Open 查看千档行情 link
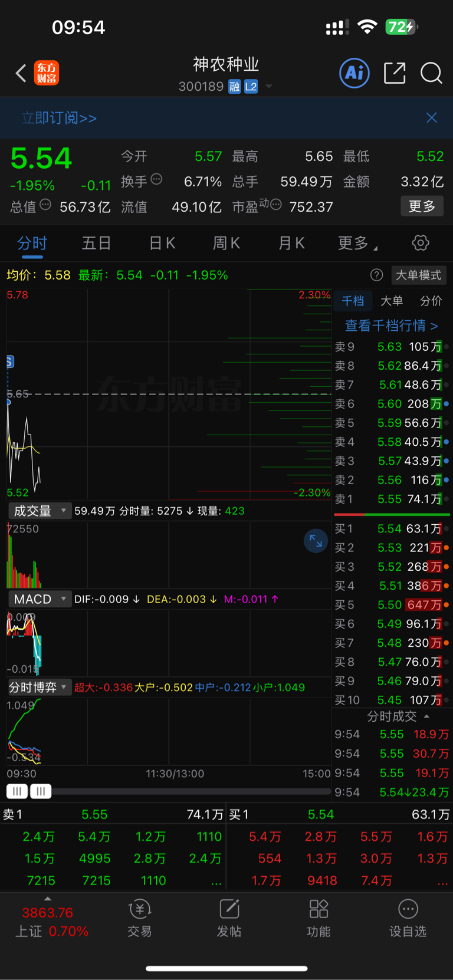 pyautogui.click(x=392, y=325)
